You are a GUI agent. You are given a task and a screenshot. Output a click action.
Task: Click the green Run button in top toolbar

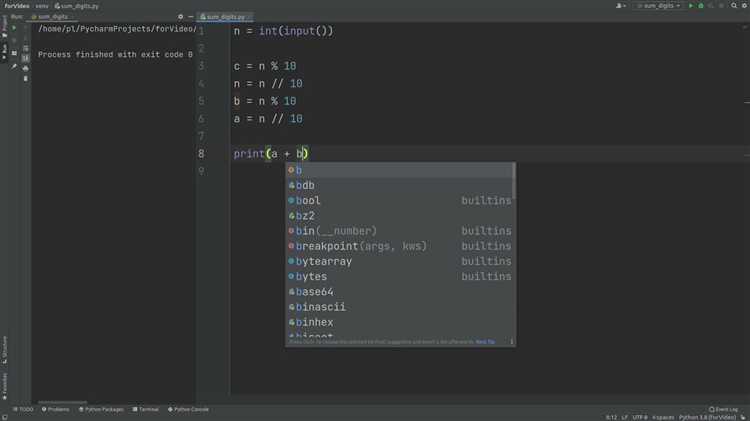pyautogui.click(x=690, y=6)
